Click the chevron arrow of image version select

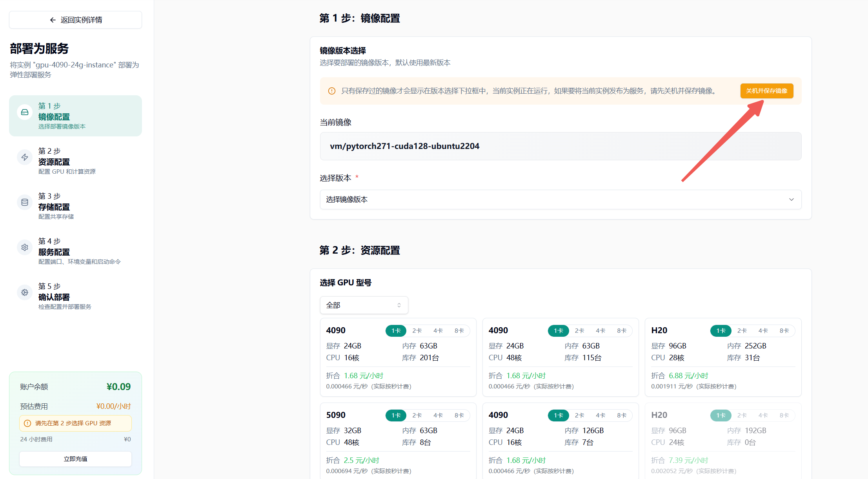click(791, 200)
